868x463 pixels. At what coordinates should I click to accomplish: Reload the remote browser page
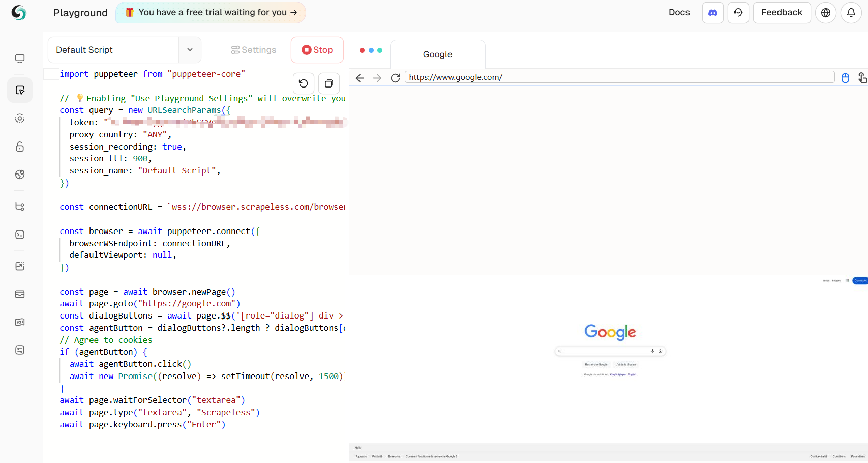click(x=395, y=78)
